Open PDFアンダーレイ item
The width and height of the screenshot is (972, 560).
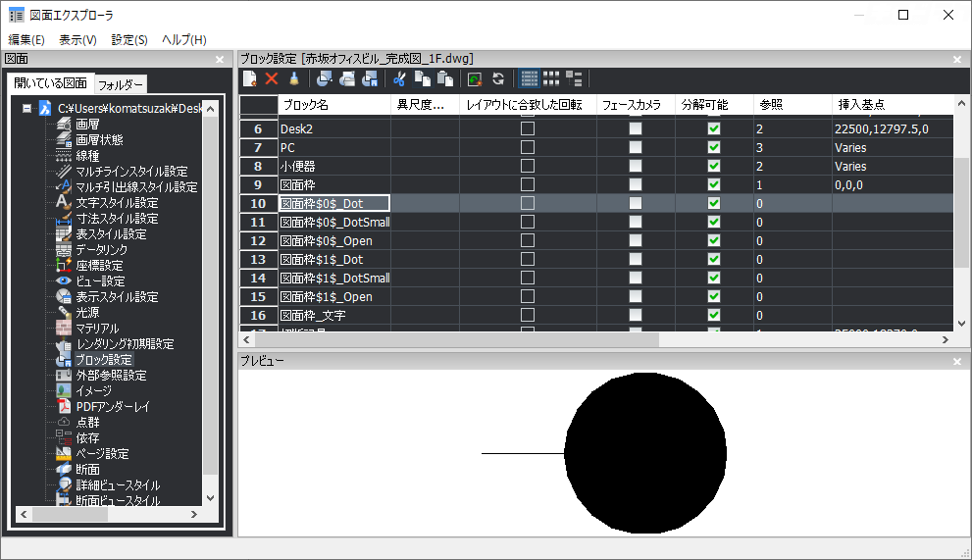(113, 406)
